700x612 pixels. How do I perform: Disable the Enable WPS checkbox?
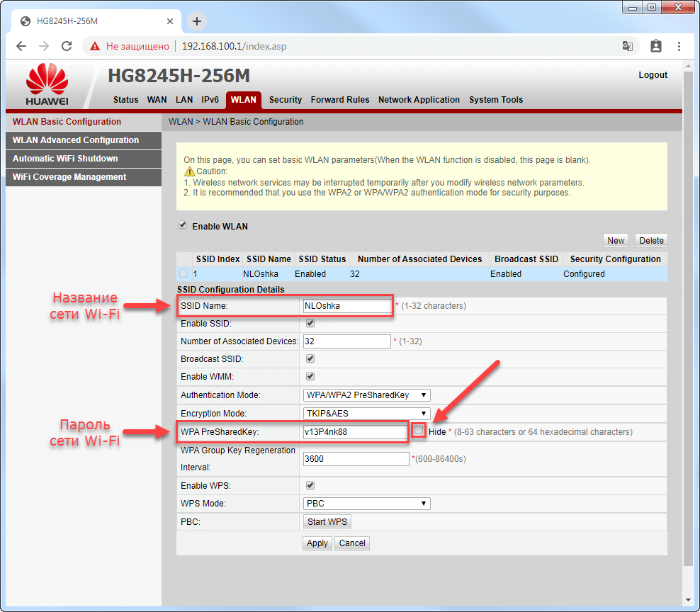click(x=310, y=485)
